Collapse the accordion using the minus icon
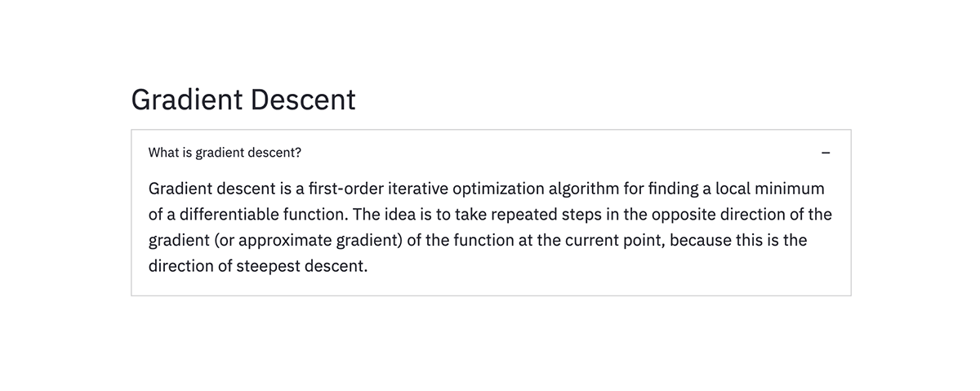Image resolution: width=980 pixels, height=391 pixels. (x=826, y=153)
